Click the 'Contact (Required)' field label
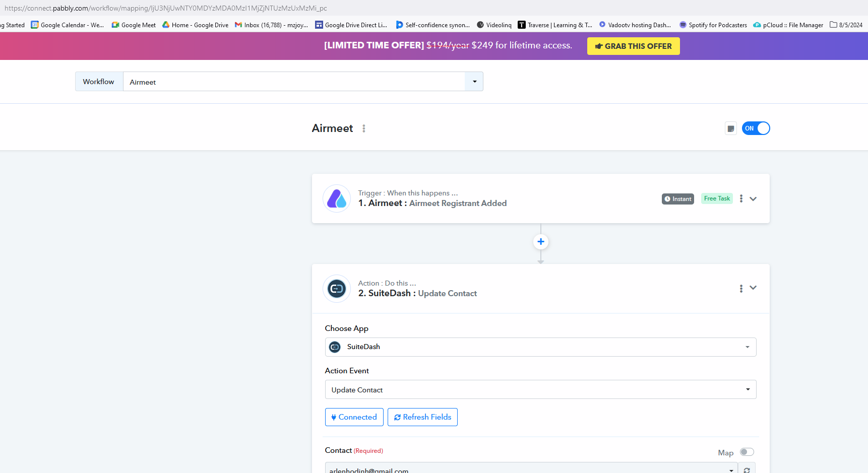Screen dimensions: 868x473 click(x=354, y=450)
